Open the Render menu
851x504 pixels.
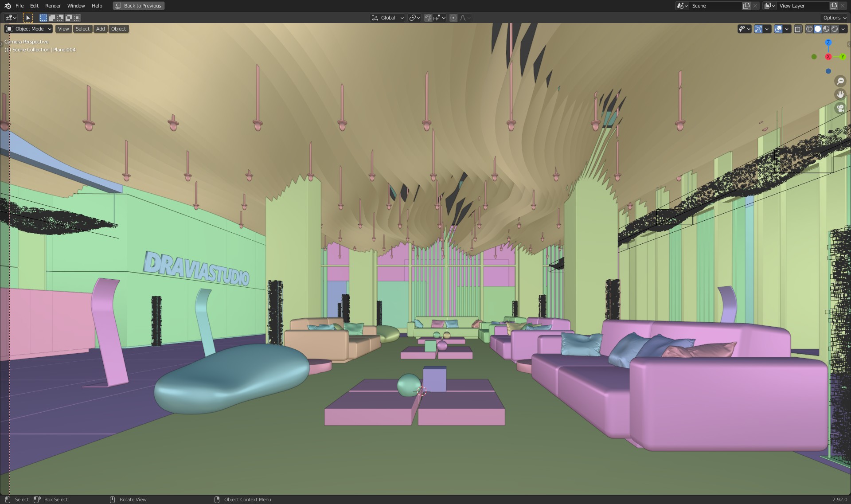pos(53,6)
